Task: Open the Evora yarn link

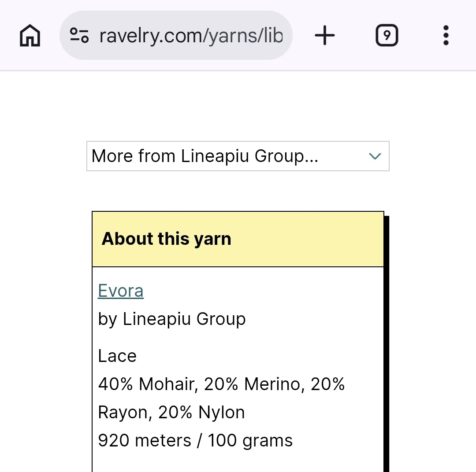Action: 121,291
